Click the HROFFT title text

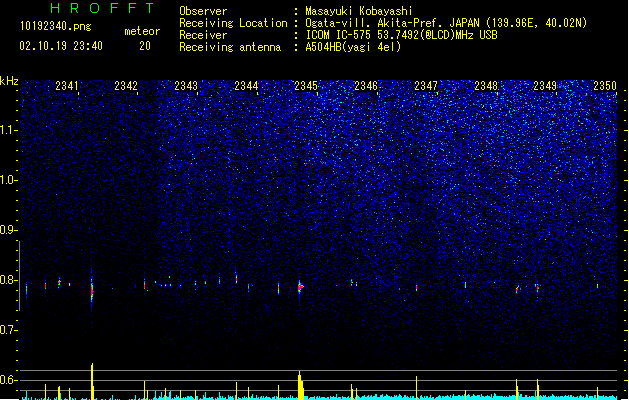[103, 8]
